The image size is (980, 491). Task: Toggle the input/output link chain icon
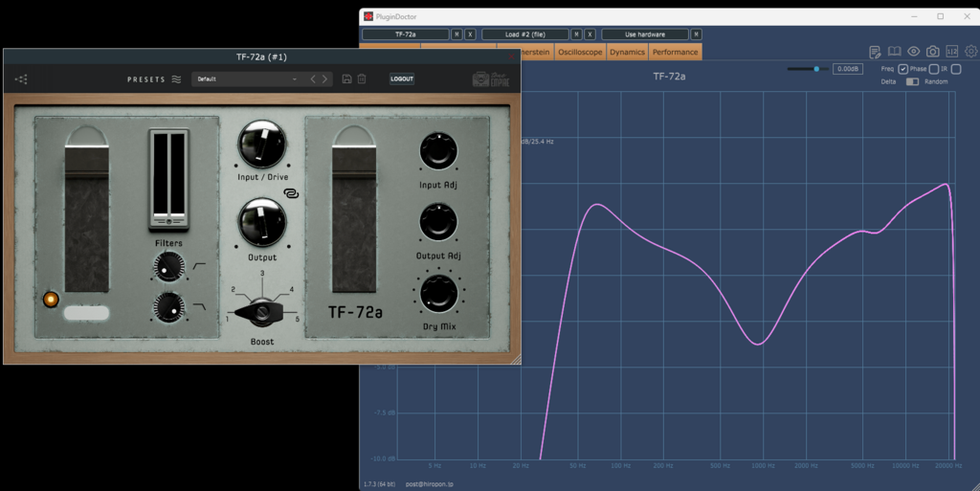(291, 193)
